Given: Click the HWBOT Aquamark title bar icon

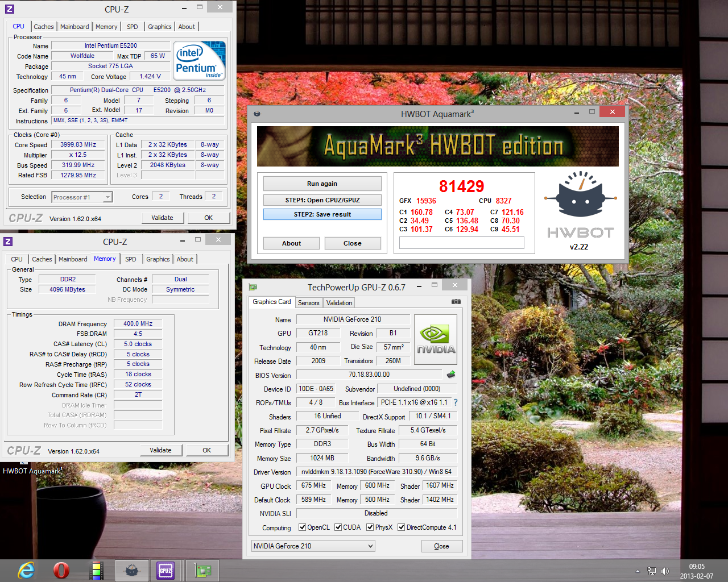Looking at the screenshot, I should 257,114.
